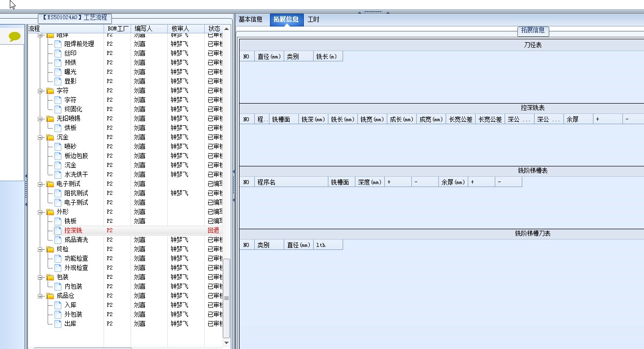644x349 pixels.
Task: Click the 深度(mm) header in 铣阶梯槽表
Action: (x=370, y=182)
